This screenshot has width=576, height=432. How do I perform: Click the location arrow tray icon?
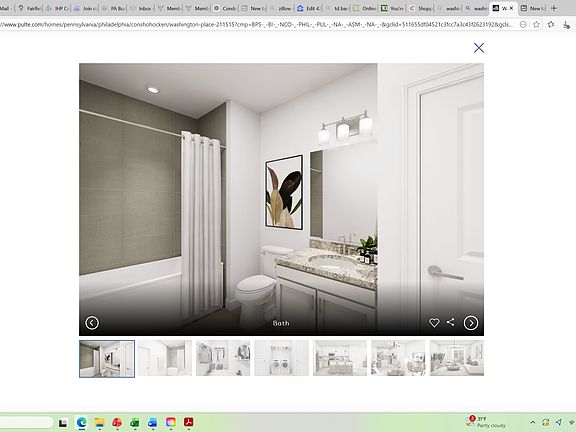(x=559, y=422)
